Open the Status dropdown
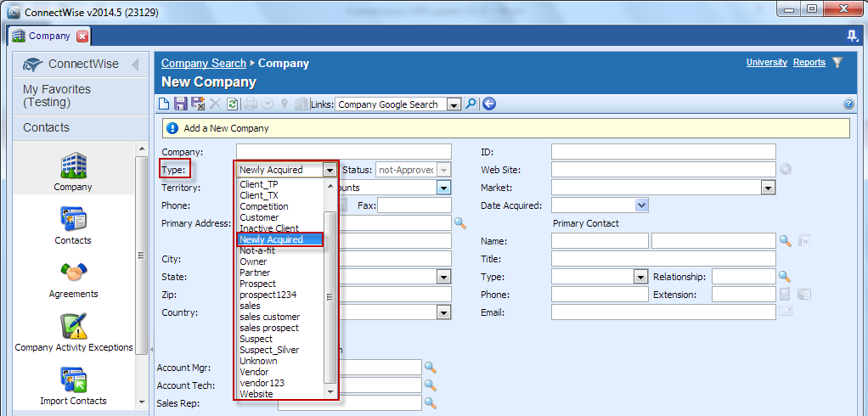 click(444, 170)
